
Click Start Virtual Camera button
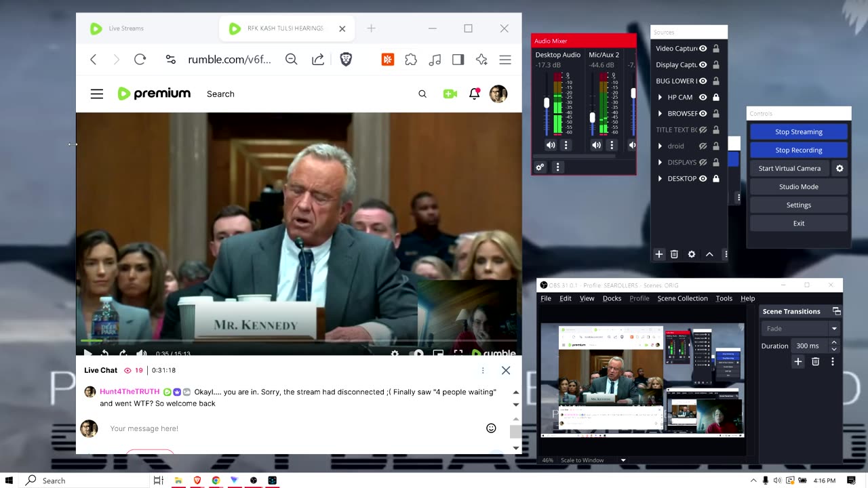click(x=789, y=168)
